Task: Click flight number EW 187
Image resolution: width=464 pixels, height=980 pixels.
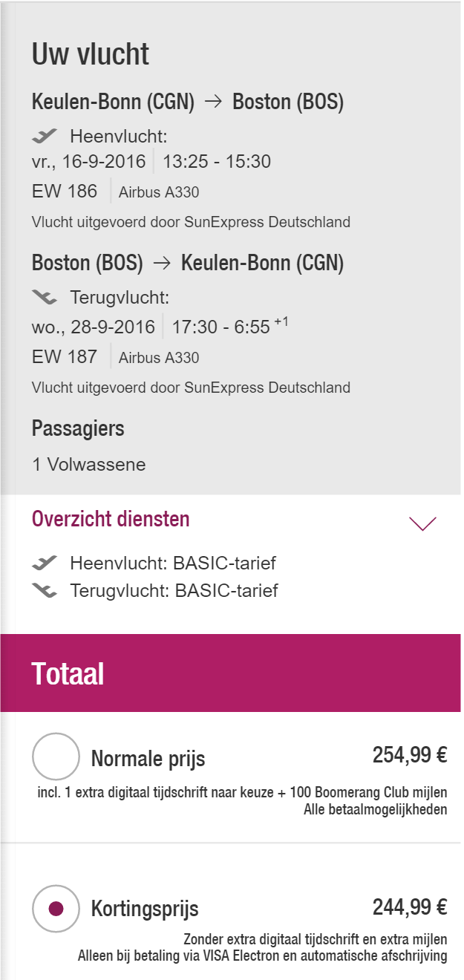Action: (x=65, y=357)
